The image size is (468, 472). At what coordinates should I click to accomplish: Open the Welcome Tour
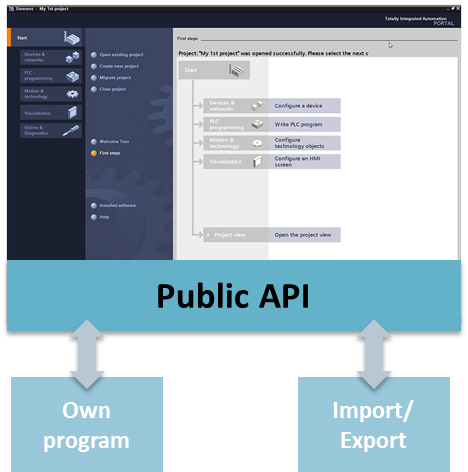114,142
